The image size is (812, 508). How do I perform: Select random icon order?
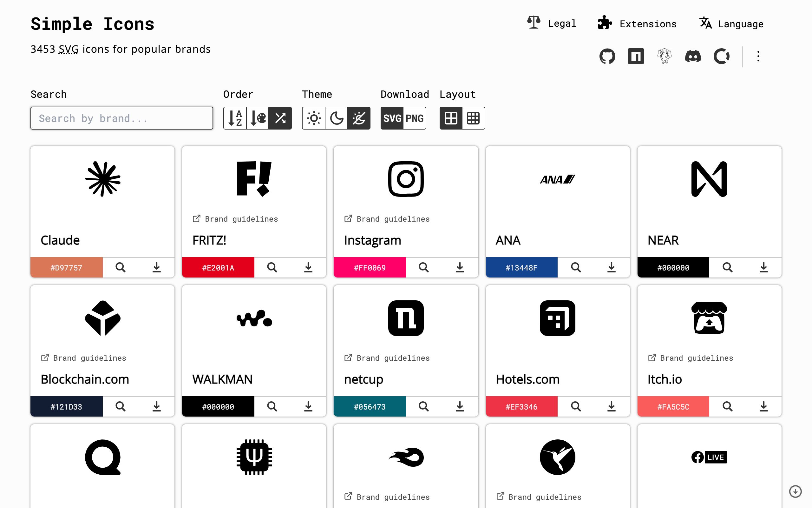[280, 118]
